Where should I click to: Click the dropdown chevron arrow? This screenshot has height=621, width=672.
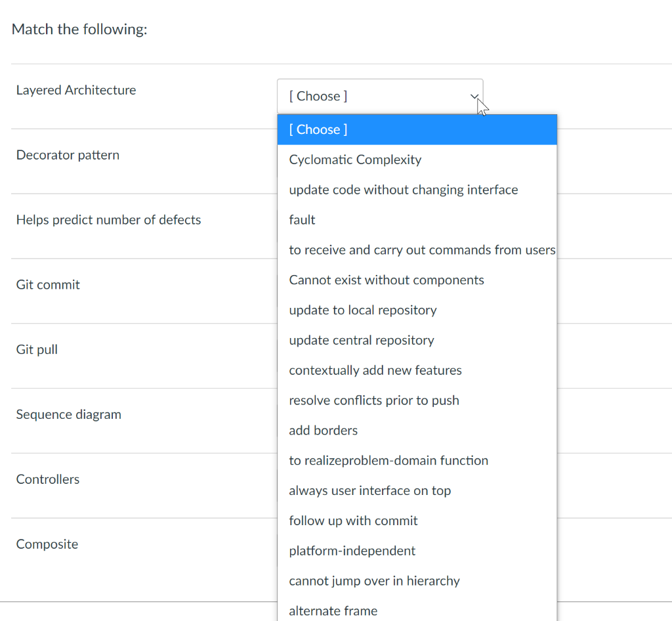[x=474, y=96]
